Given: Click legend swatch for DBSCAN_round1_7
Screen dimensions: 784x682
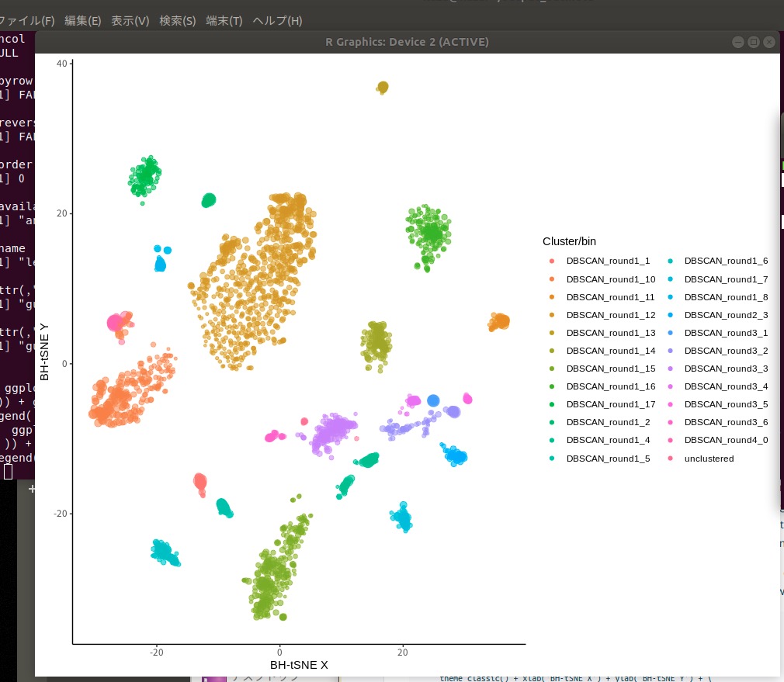Looking at the screenshot, I should point(670,279).
